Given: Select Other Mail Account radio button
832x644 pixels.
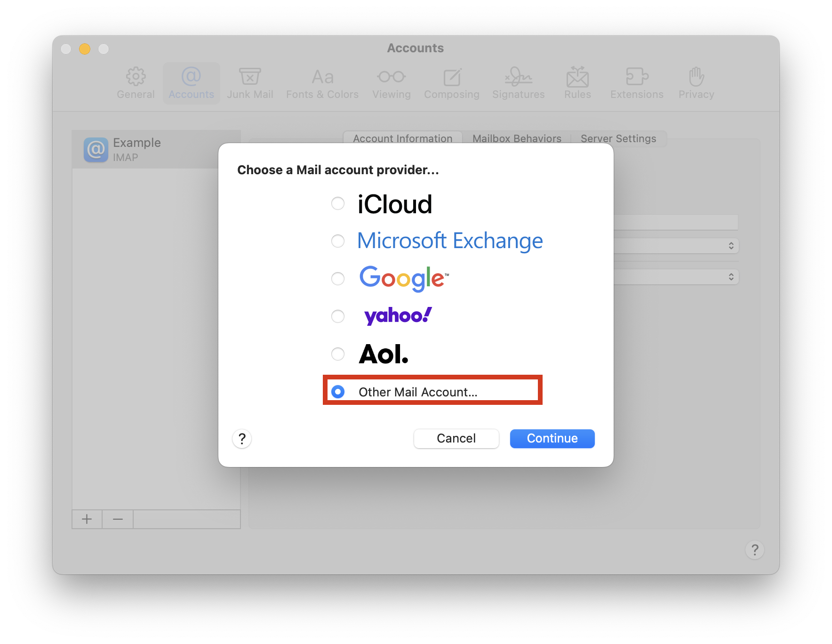Looking at the screenshot, I should coord(338,392).
